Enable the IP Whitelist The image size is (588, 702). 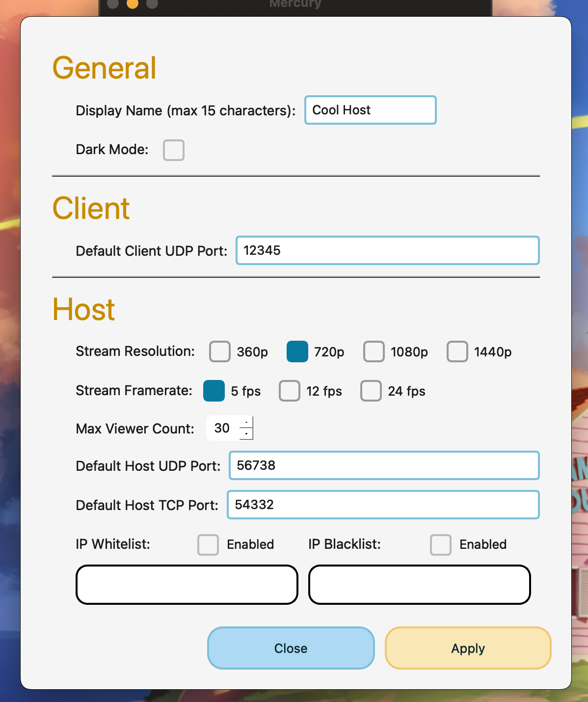208,545
